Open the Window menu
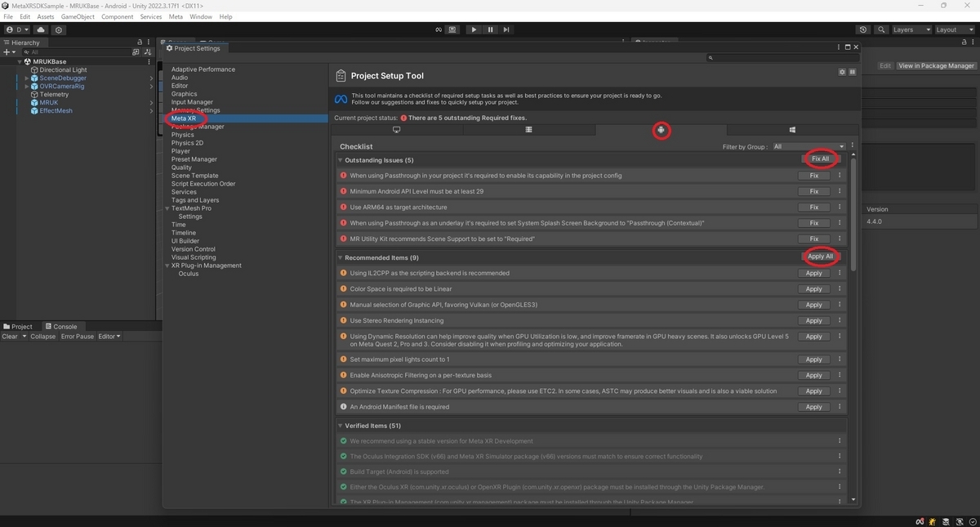The image size is (980, 527). click(x=200, y=16)
